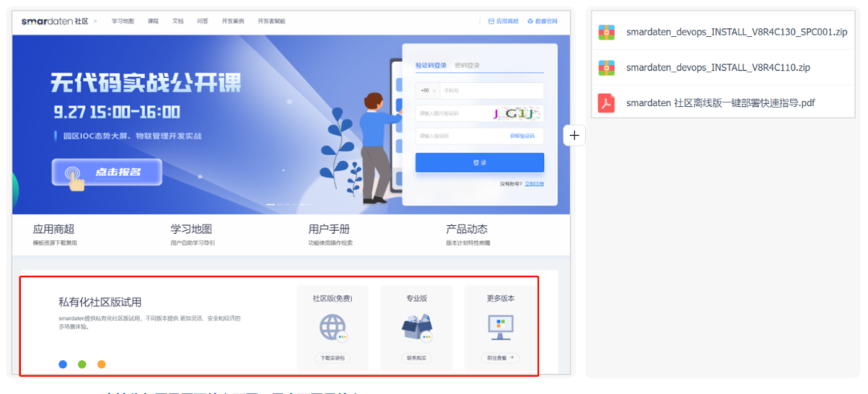This screenshot has height=394, width=868.
Task: Click the plus button beside the screenshot
Action: click(575, 135)
